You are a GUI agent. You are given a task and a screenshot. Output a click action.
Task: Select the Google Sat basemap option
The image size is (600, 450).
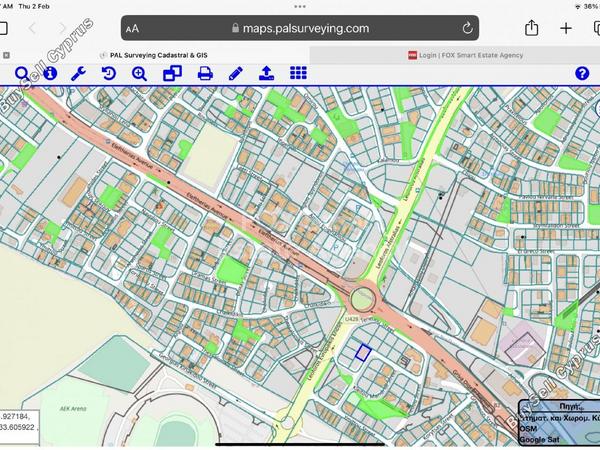pos(540,439)
